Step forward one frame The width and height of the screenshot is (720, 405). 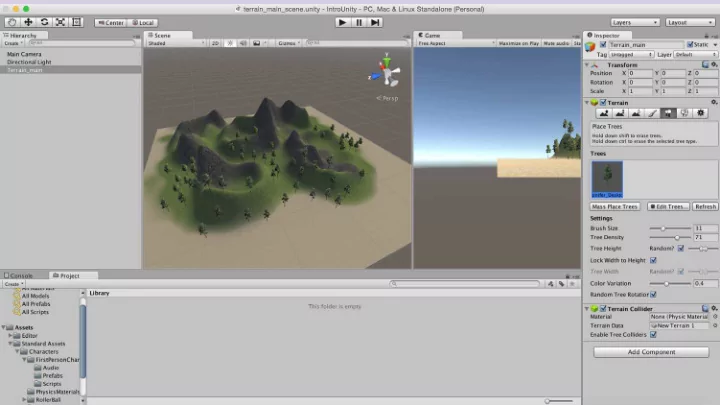(x=375, y=22)
